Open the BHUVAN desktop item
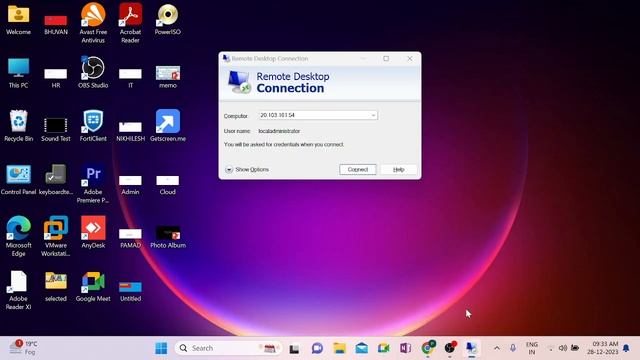This screenshot has height=360, width=640. click(x=56, y=24)
